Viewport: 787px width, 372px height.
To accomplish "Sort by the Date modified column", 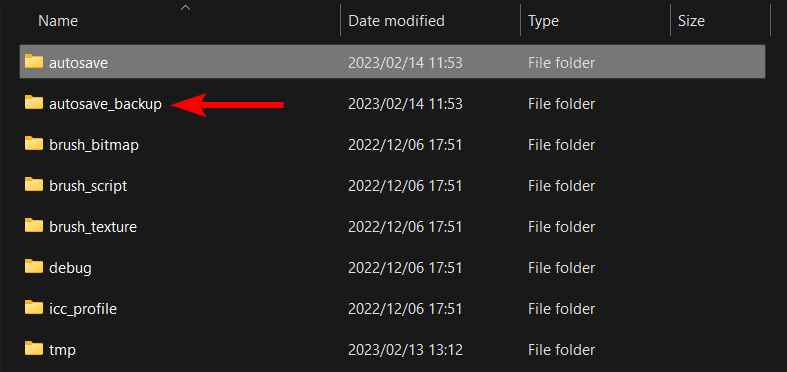I will coord(396,21).
